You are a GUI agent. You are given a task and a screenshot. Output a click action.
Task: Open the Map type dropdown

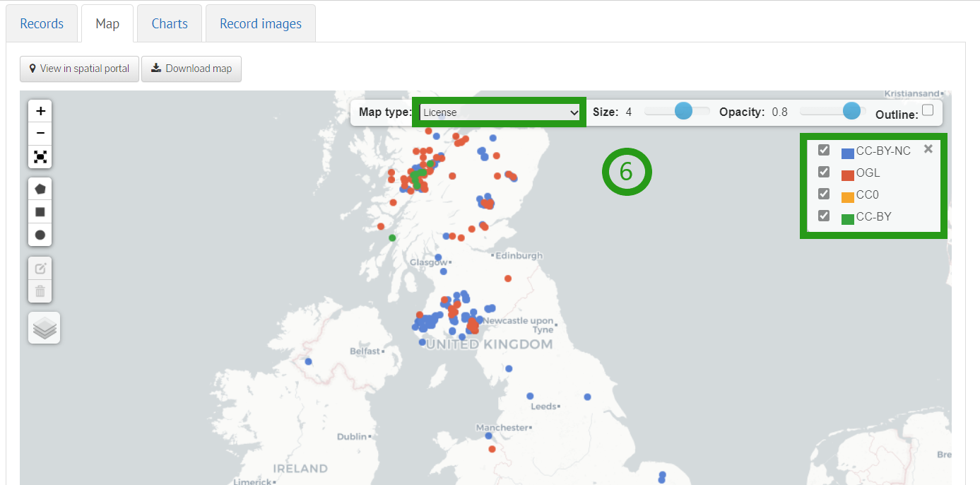coord(499,112)
